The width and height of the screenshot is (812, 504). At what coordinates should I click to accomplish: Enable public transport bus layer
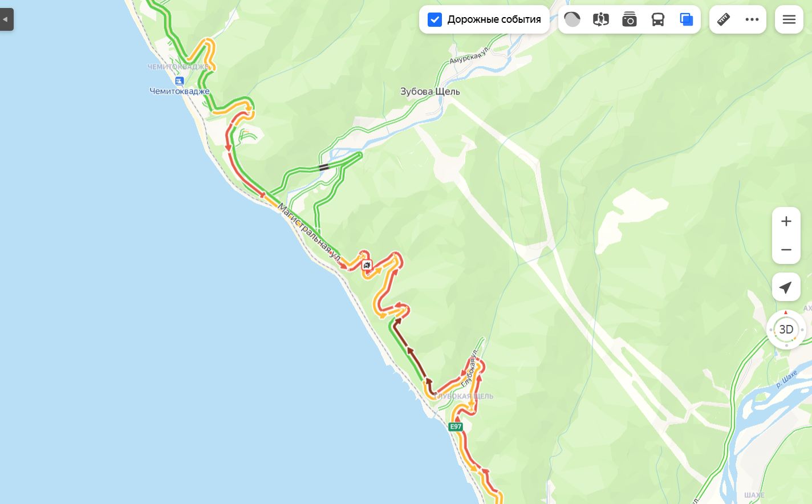pyautogui.click(x=657, y=19)
